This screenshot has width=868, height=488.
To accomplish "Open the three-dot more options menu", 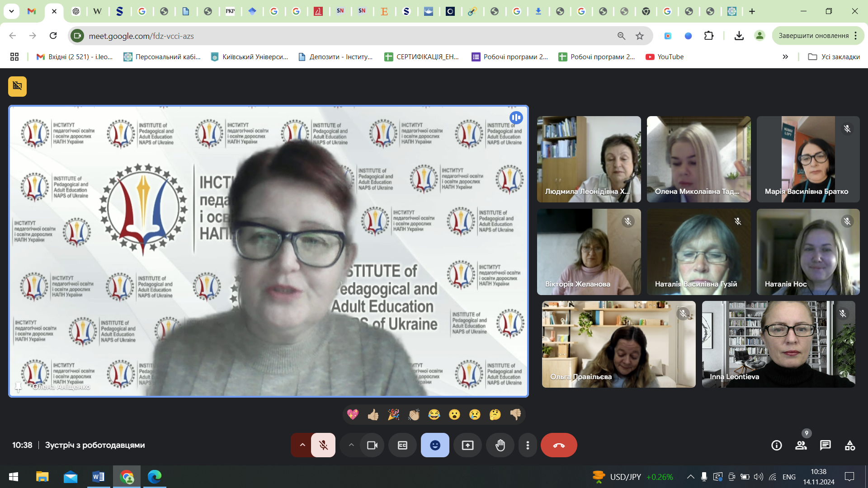I will click(x=528, y=445).
